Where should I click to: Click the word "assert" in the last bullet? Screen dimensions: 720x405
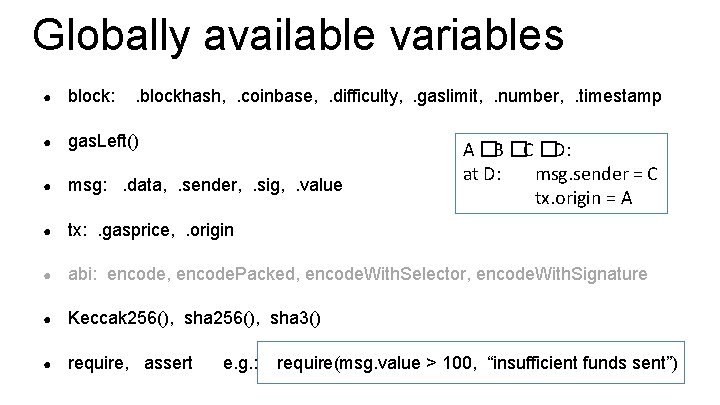169,363
